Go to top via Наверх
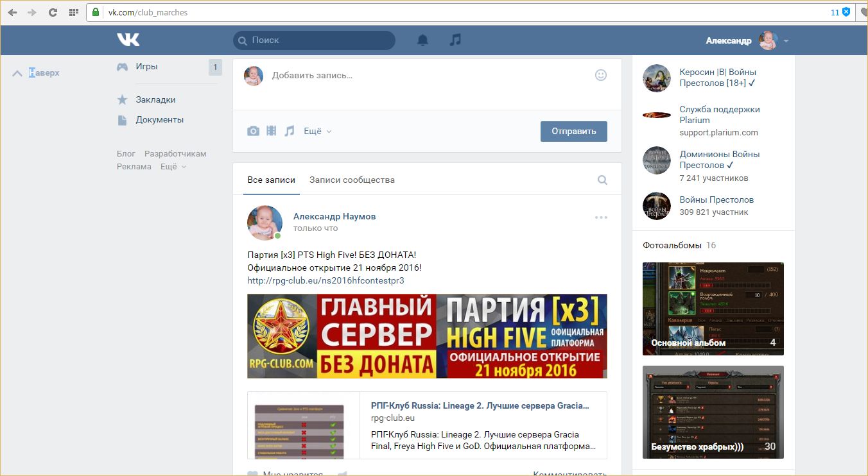 coord(36,73)
